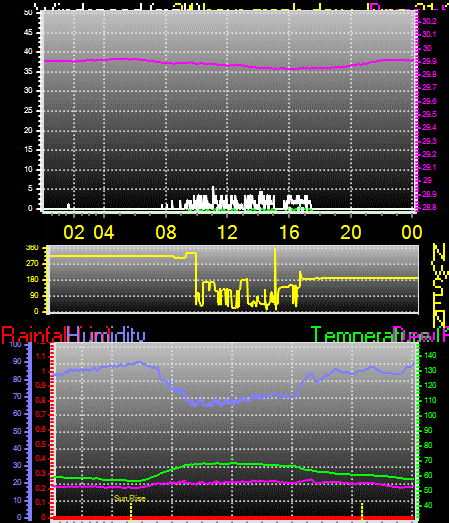
Task: Click green temperature axis value 110
Action: (430, 400)
